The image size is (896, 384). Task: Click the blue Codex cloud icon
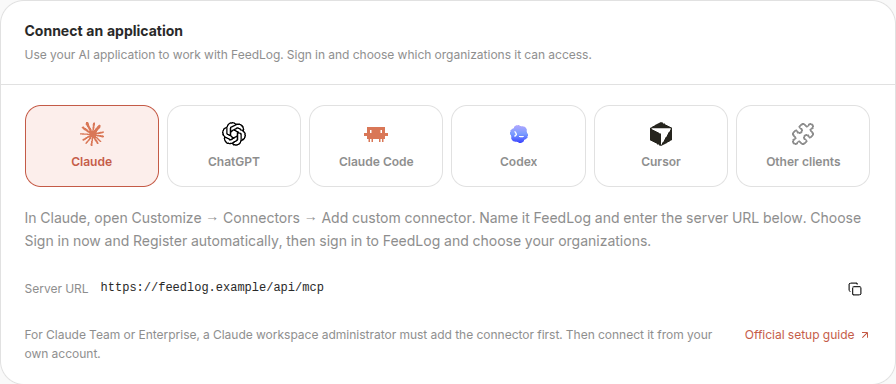coord(518,134)
